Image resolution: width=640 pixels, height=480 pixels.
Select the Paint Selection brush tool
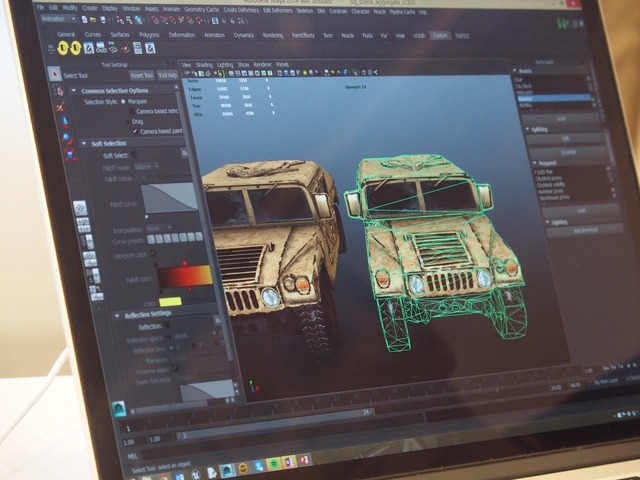click(x=61, y=107)
